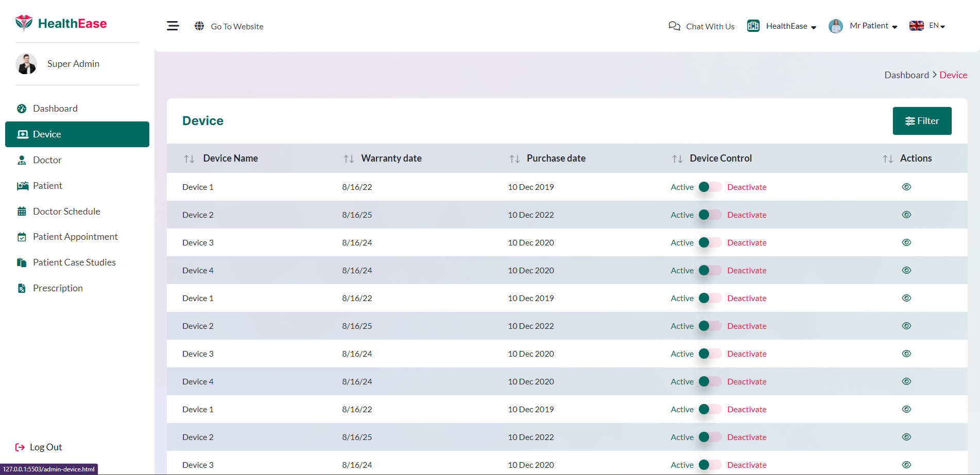
Task: Click the Chat With Us link
Action: 710,26
